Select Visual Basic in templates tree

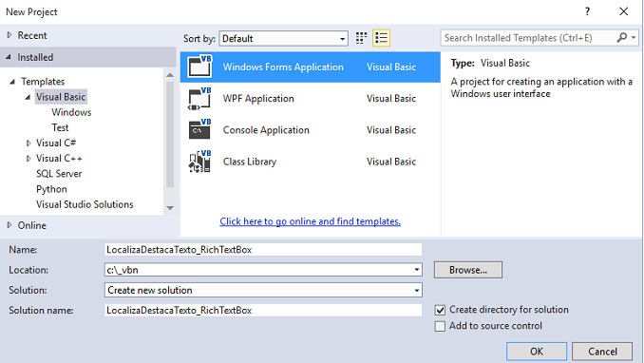click(x=61, y=97)
